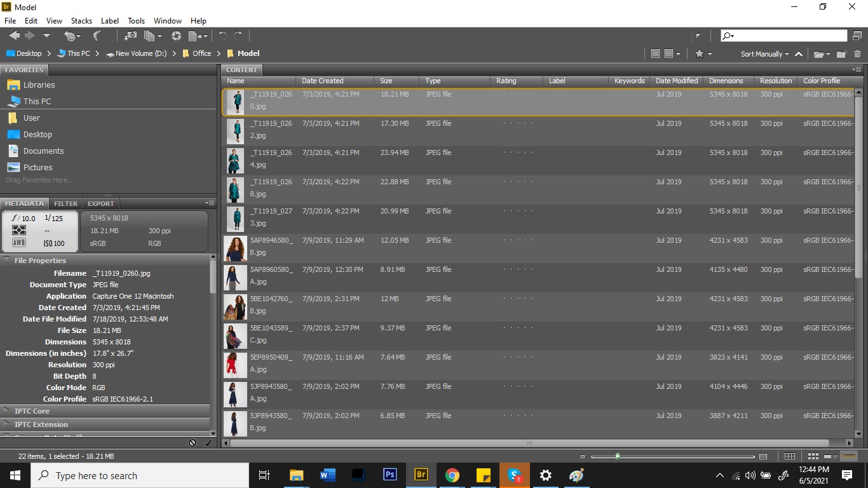Switch to the Filter tab
Screen dimensions: 868x488
[65, 203]
